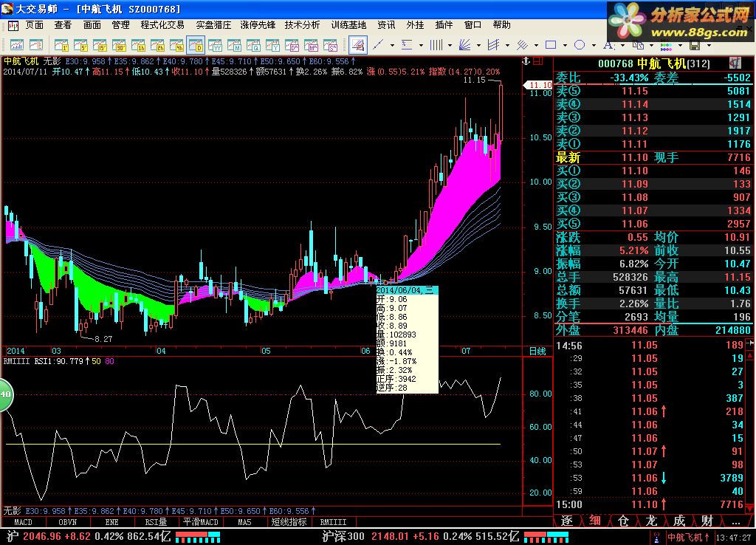Image resolution: width=756 pixels, height=545 pixels.
Task: Select the 财 finance tab in the quote panel
Action: click(707, 521)
